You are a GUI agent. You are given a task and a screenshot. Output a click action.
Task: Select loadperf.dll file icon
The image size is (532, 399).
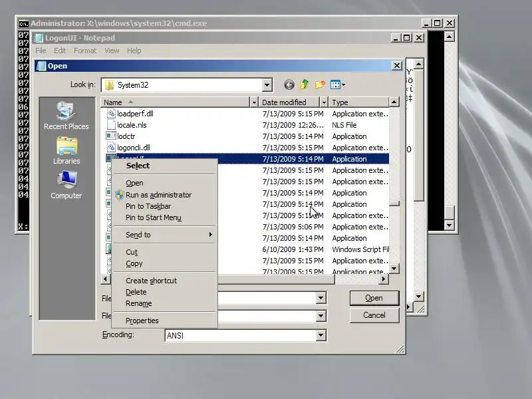111,114
